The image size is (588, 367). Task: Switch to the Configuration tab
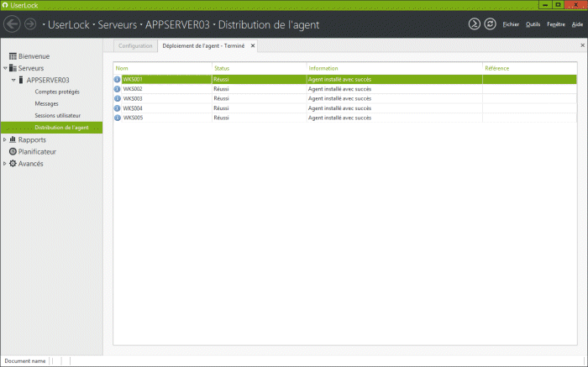coord(135,45)
